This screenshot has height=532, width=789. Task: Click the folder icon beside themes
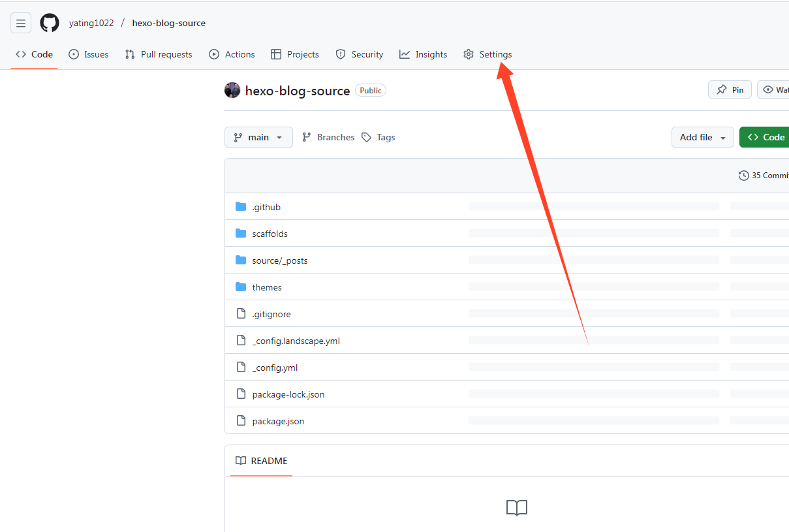241,287
